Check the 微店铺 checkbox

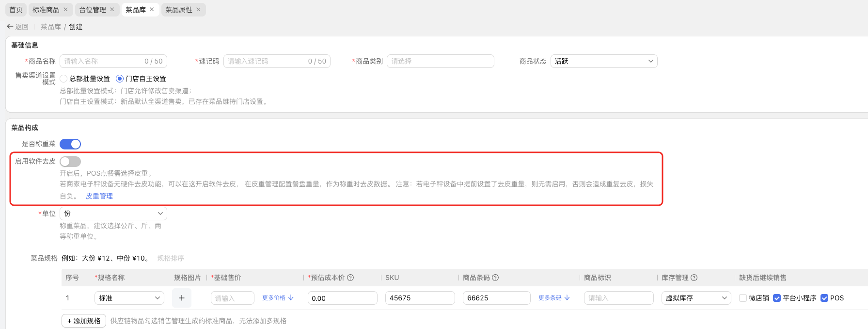[x=743, y=298]
